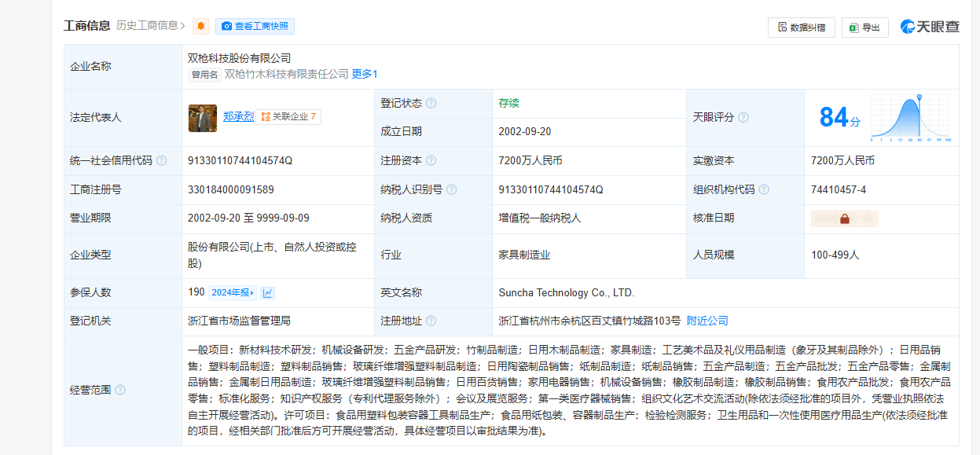Click help icon beside 组织机构代码
Viewport: 980px width, 455px height.
763,189
